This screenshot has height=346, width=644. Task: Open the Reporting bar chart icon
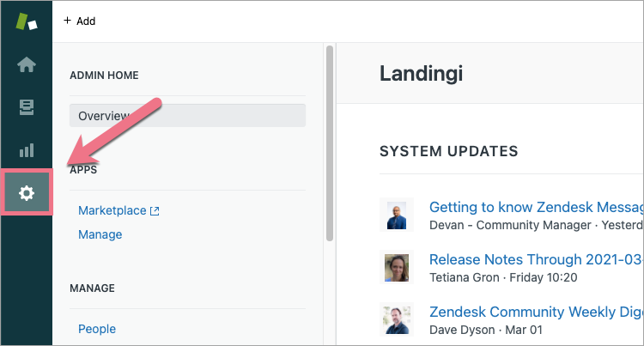tap(27, 150)
